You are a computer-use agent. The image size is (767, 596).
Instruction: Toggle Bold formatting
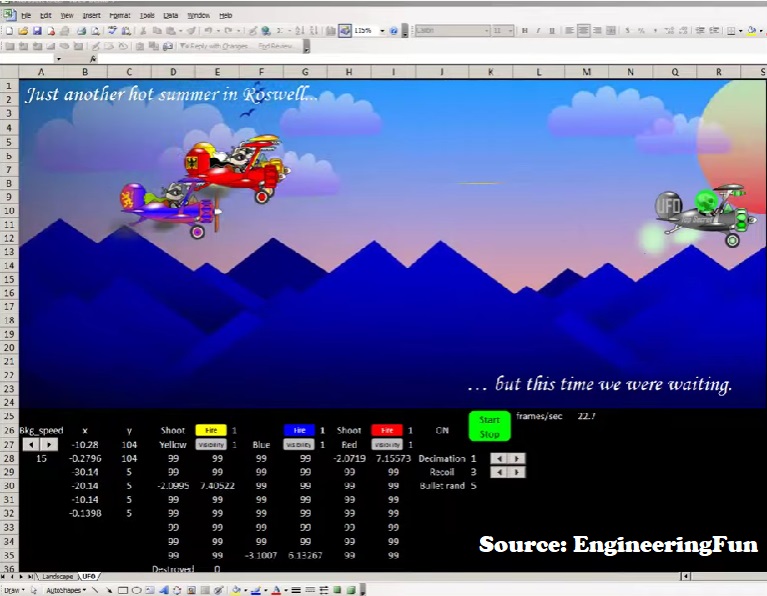[524, 31]
